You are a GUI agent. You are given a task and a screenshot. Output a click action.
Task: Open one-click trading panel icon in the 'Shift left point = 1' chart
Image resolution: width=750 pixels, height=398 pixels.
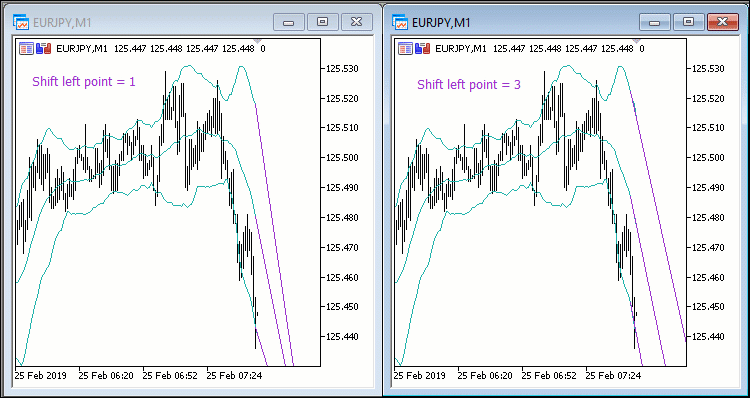(26, 48)
